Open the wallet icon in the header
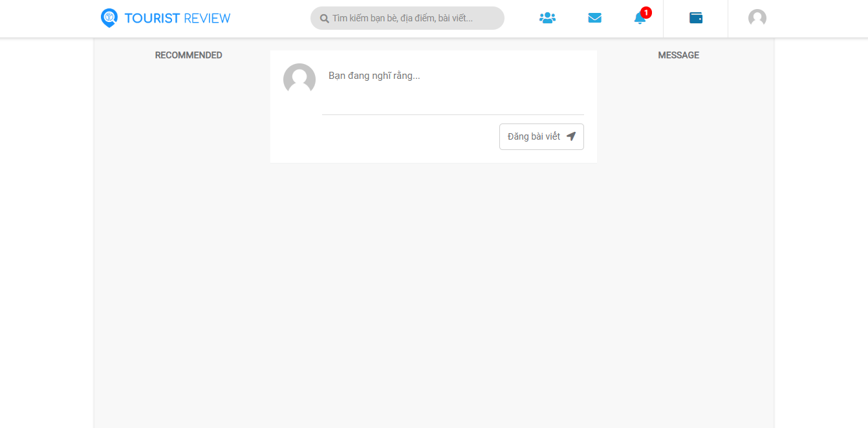This screenshot has height=428, width=868. (696, 18)
